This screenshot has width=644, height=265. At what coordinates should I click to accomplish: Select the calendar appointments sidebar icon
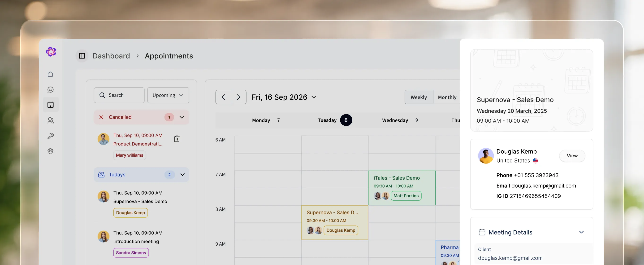[x=51, y=105]
